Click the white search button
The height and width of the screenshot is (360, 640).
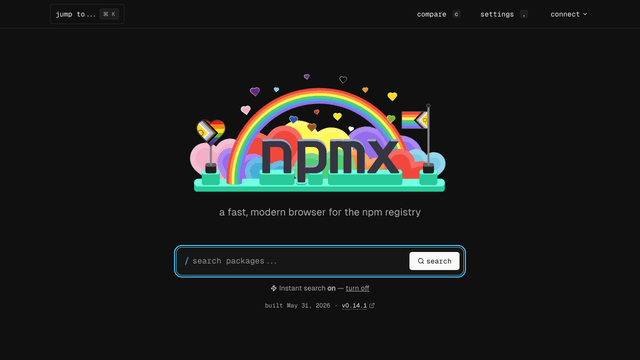[434, 261]
